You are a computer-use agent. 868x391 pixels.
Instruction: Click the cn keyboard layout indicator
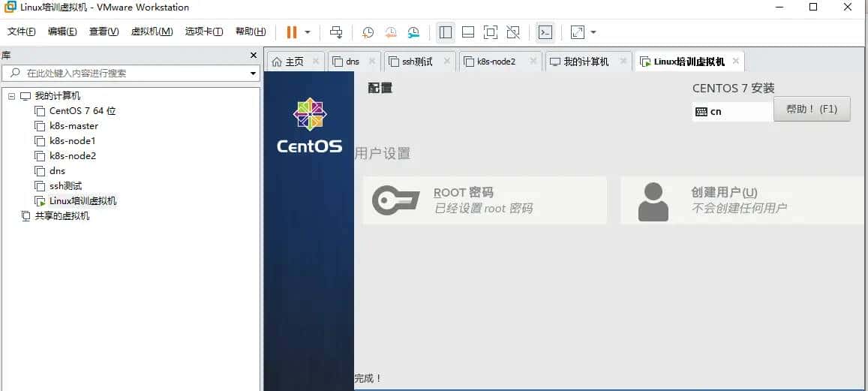(x=731, y=111)
